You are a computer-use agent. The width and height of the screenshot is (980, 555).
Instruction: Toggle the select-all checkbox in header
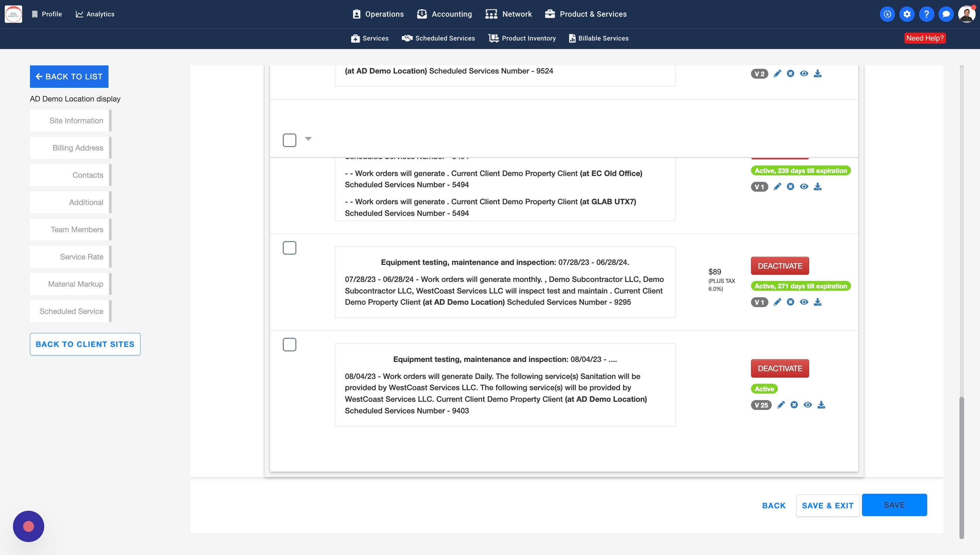[290, 140]
